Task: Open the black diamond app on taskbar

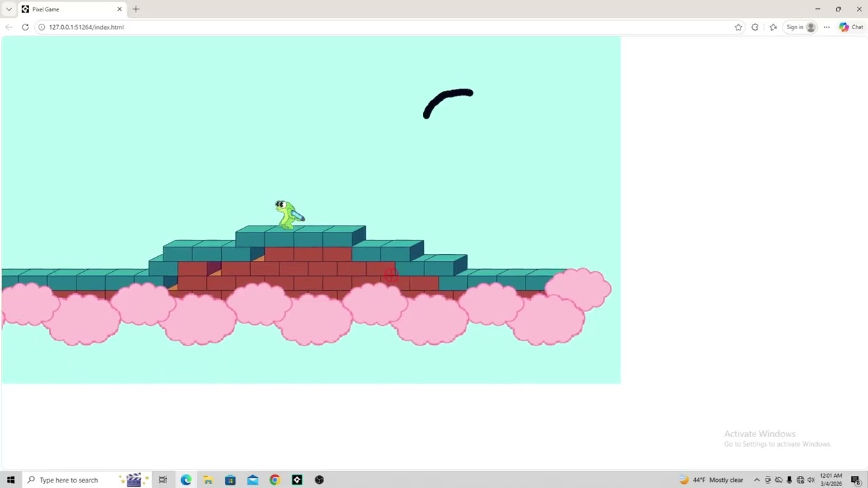Action: 297,480
